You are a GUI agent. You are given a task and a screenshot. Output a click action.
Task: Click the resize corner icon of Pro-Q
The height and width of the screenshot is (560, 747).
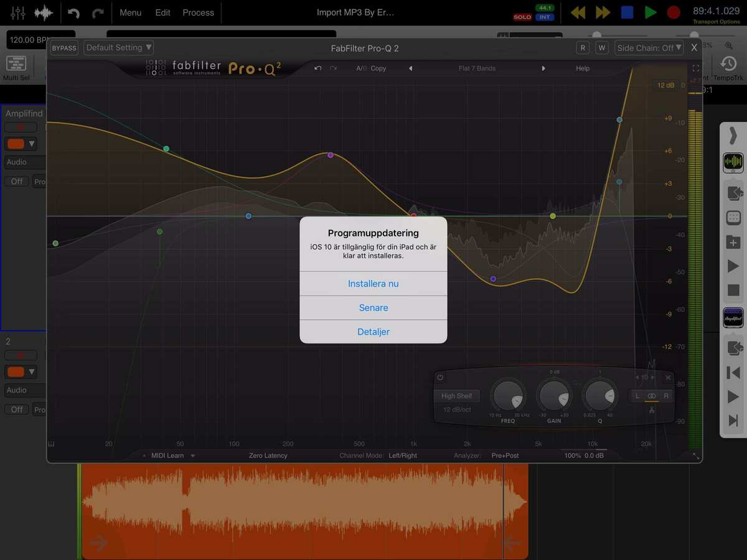(696, 456)
